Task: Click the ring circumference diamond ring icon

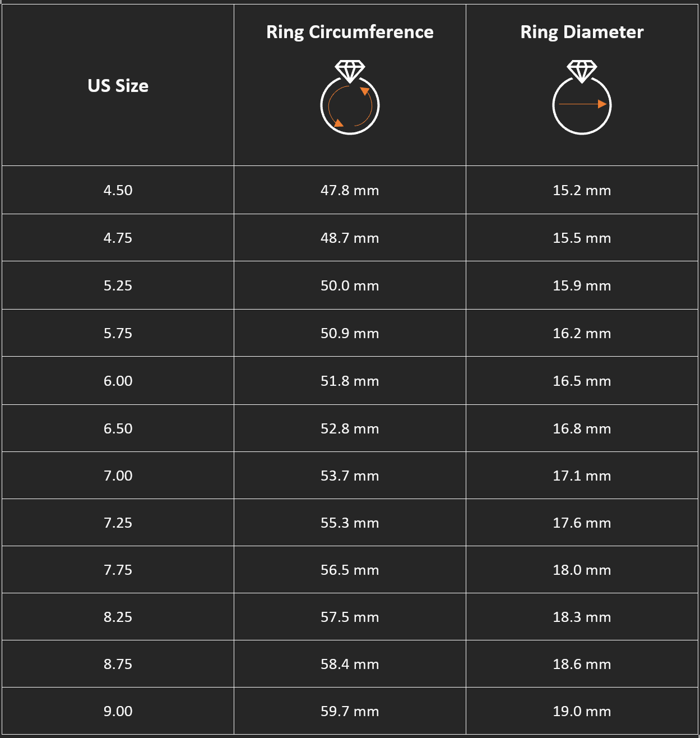Action: (x=350, y=98)
